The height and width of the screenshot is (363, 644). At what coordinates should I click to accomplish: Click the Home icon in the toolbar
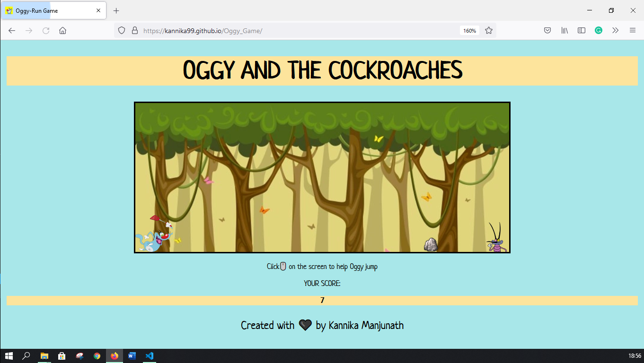point(62,30)
